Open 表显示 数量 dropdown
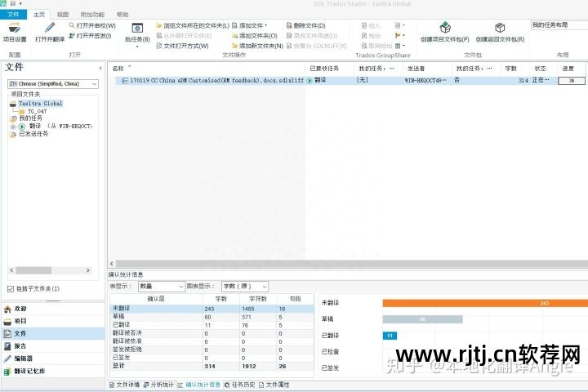588x392 pixels. (x=161, y=286)
